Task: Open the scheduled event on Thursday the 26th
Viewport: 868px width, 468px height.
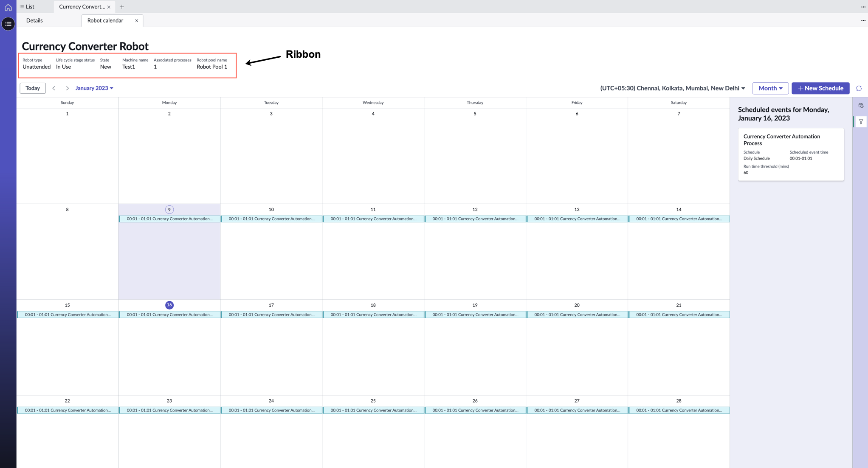Action: pos(475,410)
